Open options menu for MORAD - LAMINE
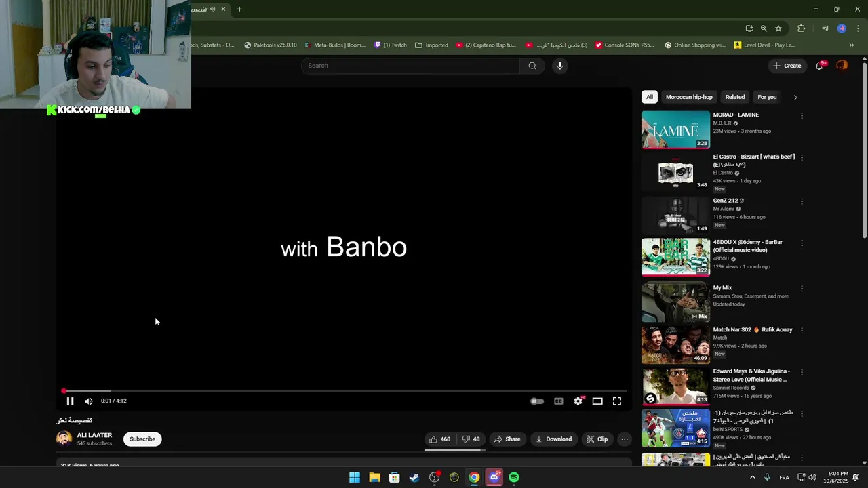Screen dimensions: 868x488 point(802,116)
